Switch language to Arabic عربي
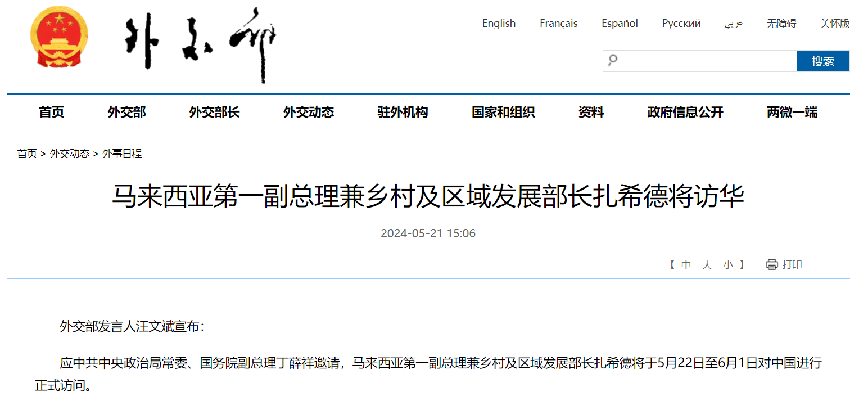The width and height of the screenshot is (868, 414). (x=733, y=24)
